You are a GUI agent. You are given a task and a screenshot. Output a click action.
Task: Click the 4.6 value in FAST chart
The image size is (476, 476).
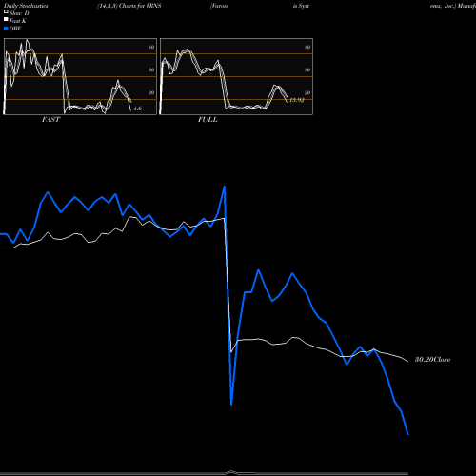pyautogui.click(x=137, y=109)
